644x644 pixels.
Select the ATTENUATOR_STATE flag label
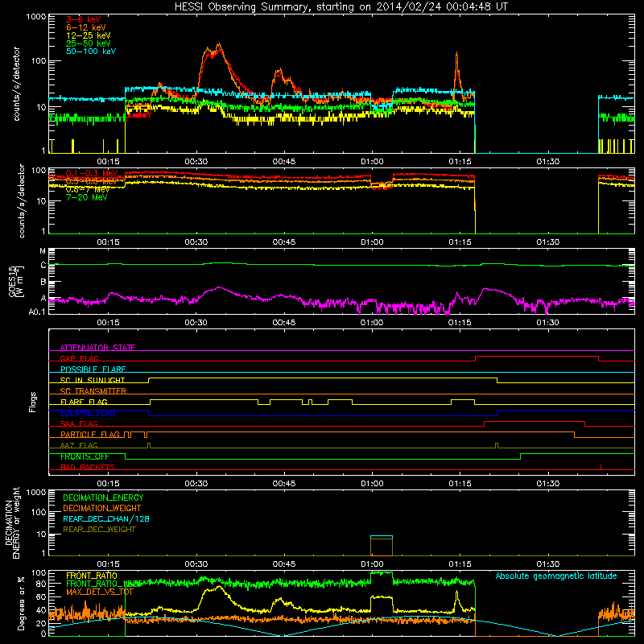[x=97, y=348]
